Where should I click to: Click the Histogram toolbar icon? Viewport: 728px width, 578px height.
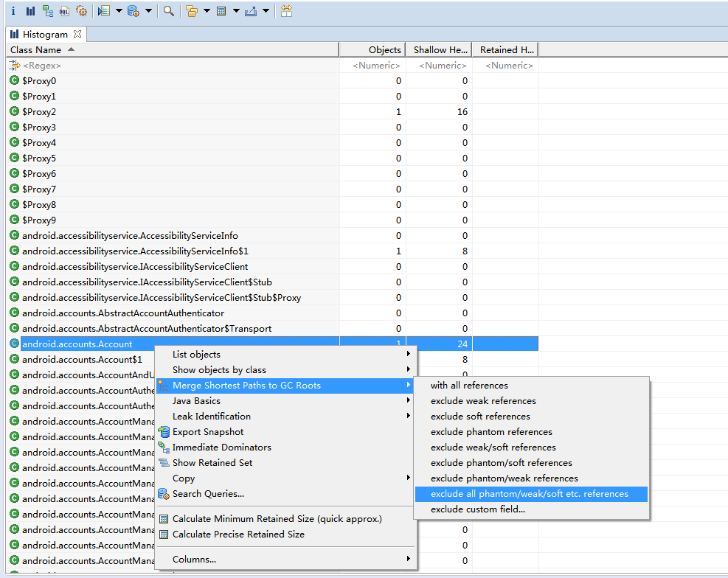pyautogui.click(x=30, y=11)
